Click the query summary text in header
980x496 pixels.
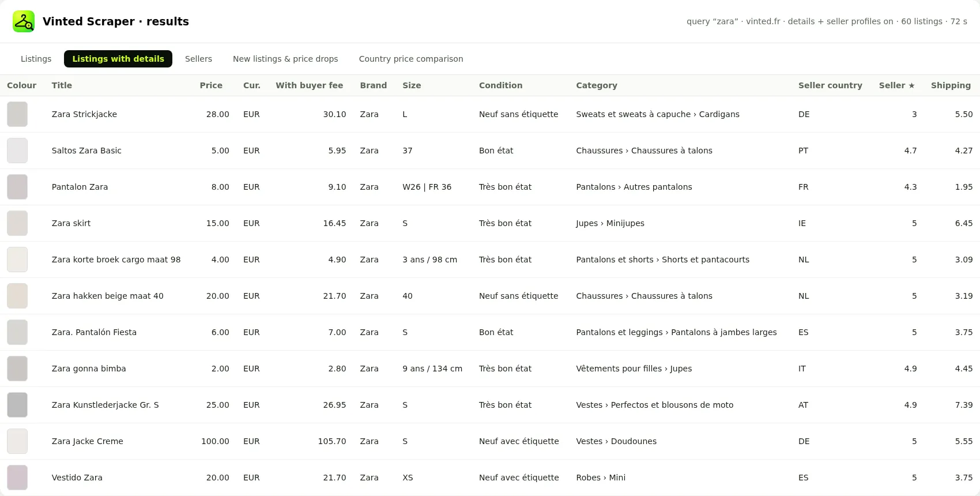pos(827,21)
